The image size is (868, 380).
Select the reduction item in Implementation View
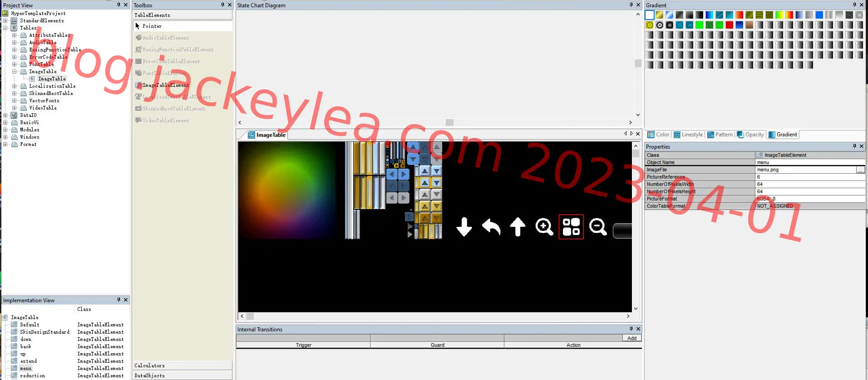tap(32, 375)
